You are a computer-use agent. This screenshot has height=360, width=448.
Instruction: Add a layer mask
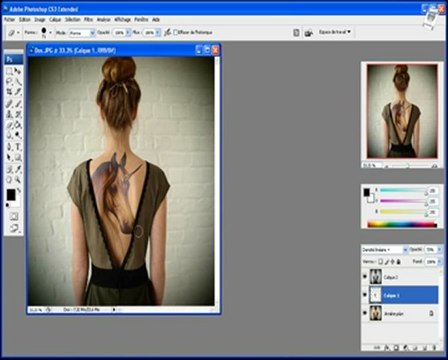[x=397, y=347]
